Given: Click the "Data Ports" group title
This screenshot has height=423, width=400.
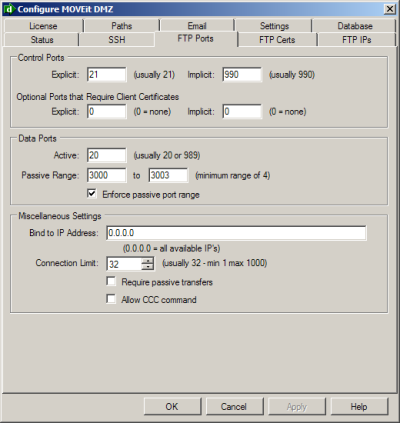Looking at the screenshot, I should (37, 139).
